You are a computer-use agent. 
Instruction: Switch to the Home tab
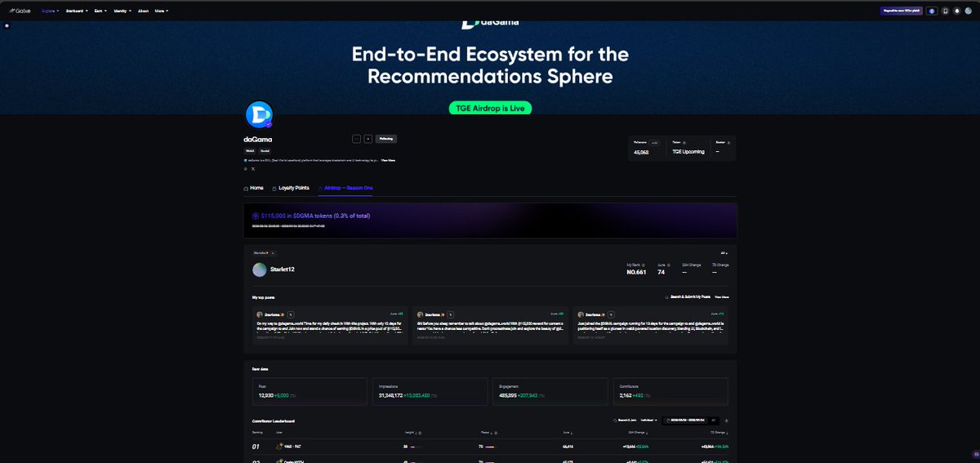254,188
